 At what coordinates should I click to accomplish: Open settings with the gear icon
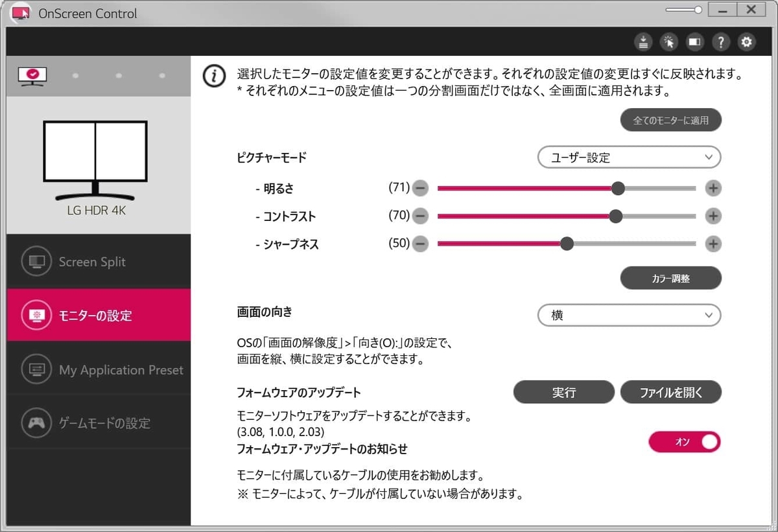pyautogui.click(x=747, y=42)
